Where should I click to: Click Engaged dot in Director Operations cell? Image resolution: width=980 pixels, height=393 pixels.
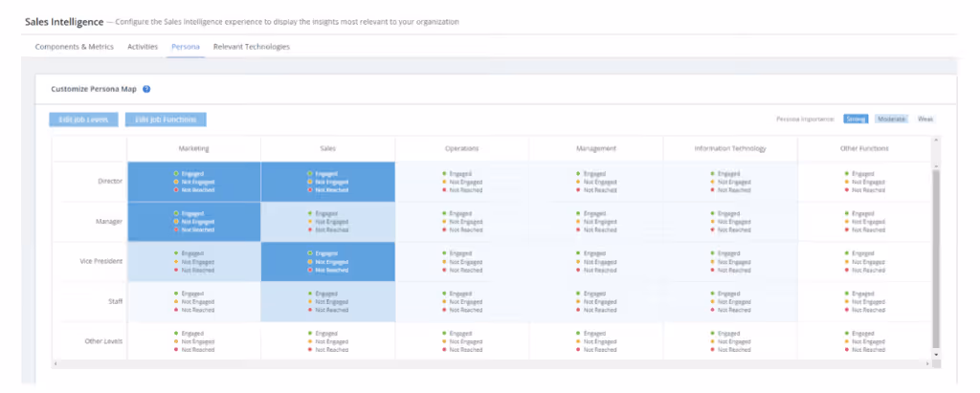tap(444, 174)
